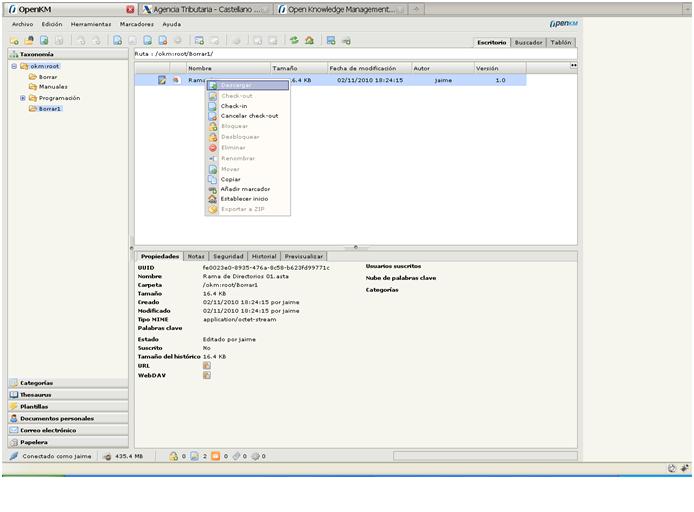Open the Previsualizar tab
This screenshot has width=694, height=512.
[x=304, y=256]
